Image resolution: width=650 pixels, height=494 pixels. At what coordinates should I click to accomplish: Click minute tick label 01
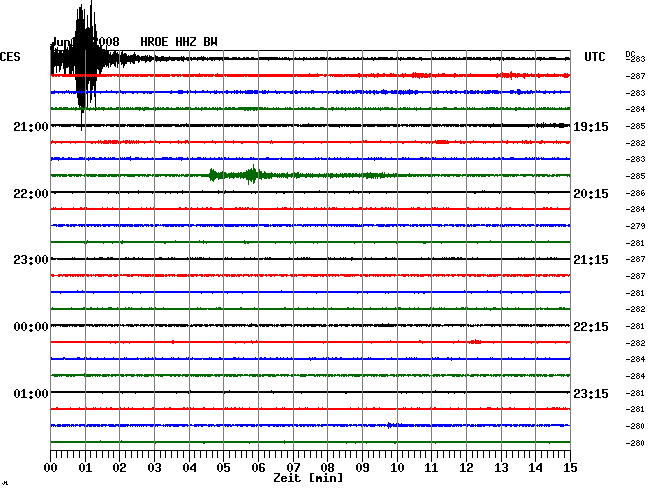point(85,468)
